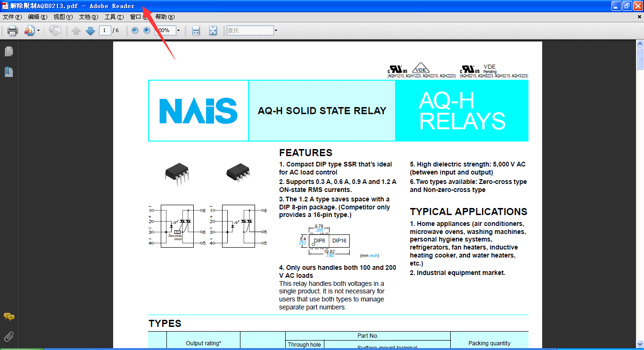The width and height of the screenshot is (644, 350).
Task: Restore down the Adobe Reader window
Action: (627, 6)
